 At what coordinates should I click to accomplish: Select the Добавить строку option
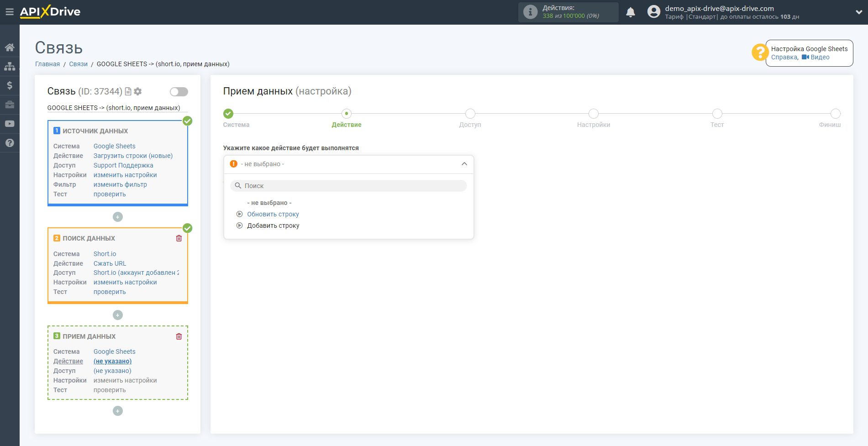273,226
